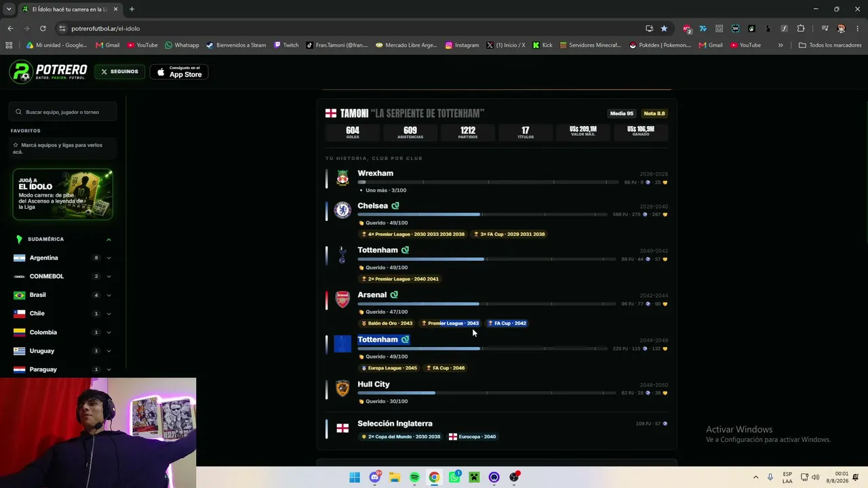Select the El Ídolo browser tab
This screenshot has height=488, width=868.
tap(69, 9)
